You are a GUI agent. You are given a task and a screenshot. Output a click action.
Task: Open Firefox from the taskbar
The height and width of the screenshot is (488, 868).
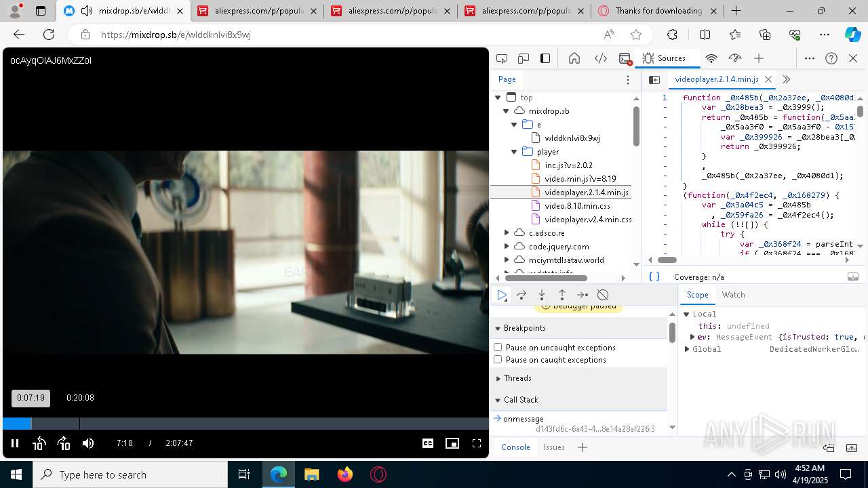click(345, 474)
